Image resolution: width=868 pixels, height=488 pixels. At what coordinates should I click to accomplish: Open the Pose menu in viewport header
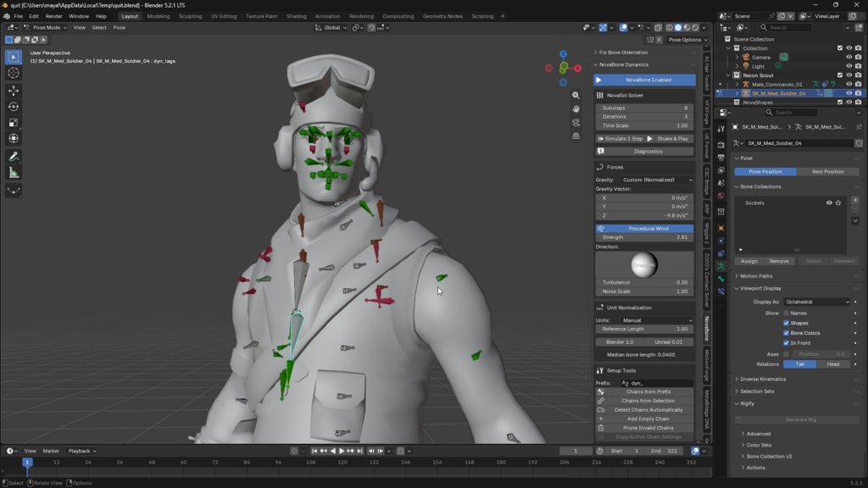[x=119, y=28]
